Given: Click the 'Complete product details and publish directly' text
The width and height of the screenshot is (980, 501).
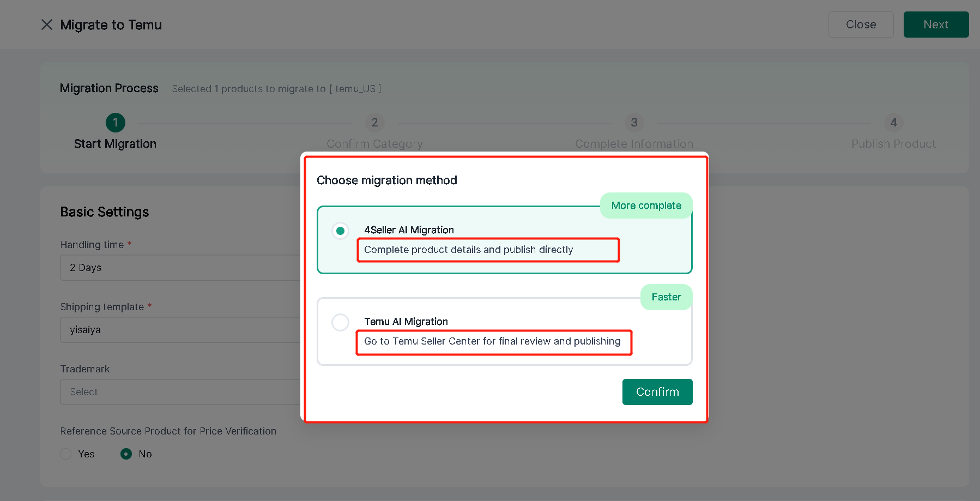Looking at the screenshot, I should 469,250.
